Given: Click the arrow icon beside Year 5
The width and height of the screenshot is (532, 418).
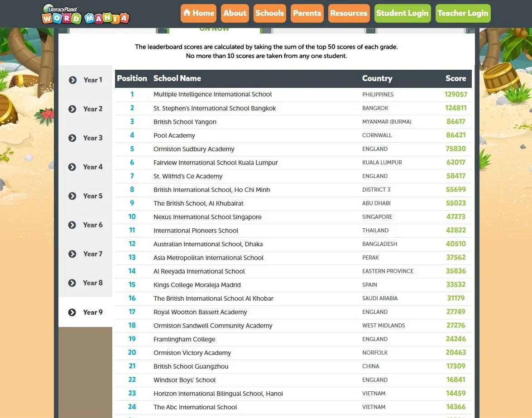Looking at the screenshot, I should click(x=72, y=196).
